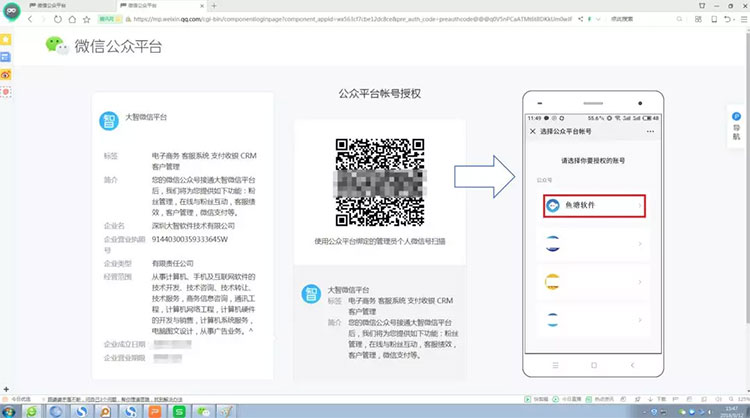Screen dimensions: 750x418
Task: Go back using the browser back arrow
Action: coord(30,19)
